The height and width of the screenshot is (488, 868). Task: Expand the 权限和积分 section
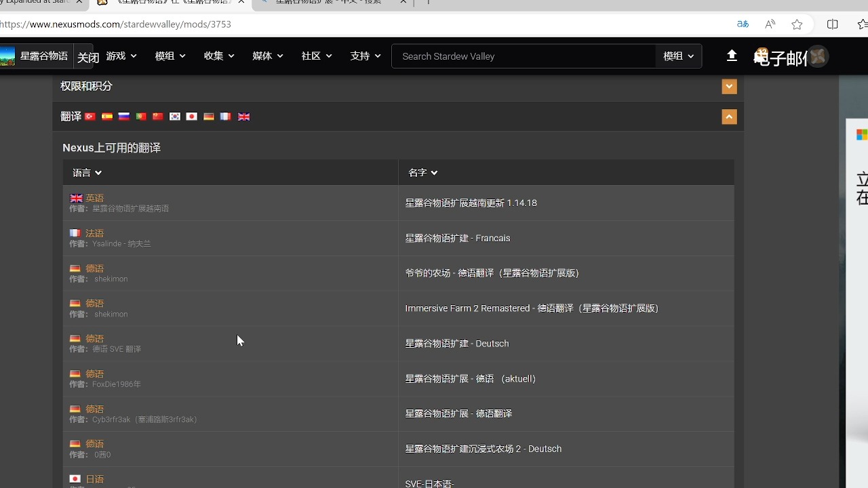pyautogui.click(x=729, y=86)
